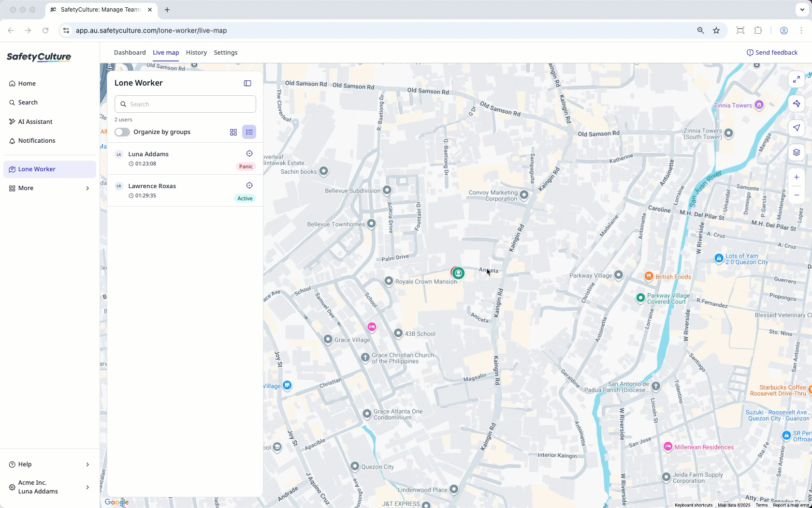
Task: Click the Zinnia Towers map pin
Action: pos(759,105)
